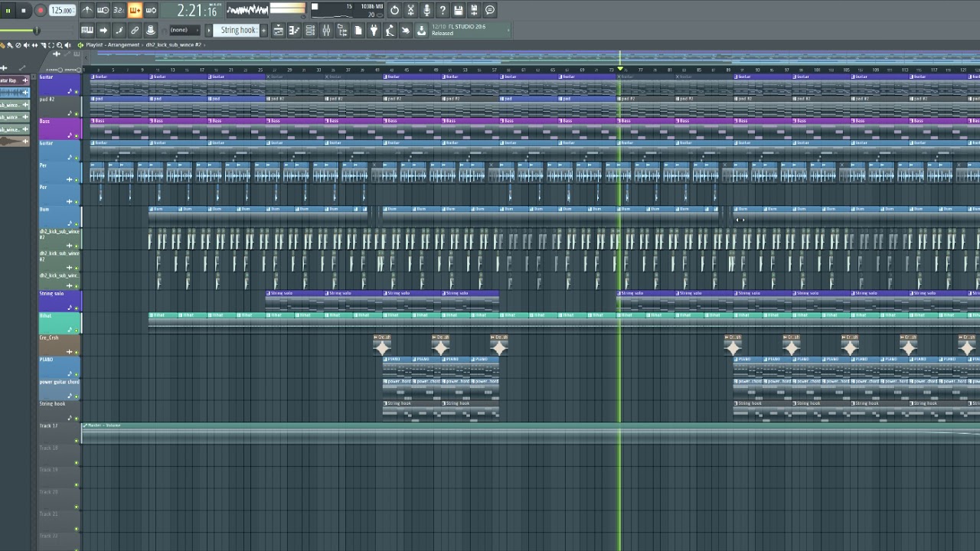The height and width of the screenshot is (551, 980).
Task: Click the green playhead marker on timeline
Action: pyautogui.click(x=620, y=70)
